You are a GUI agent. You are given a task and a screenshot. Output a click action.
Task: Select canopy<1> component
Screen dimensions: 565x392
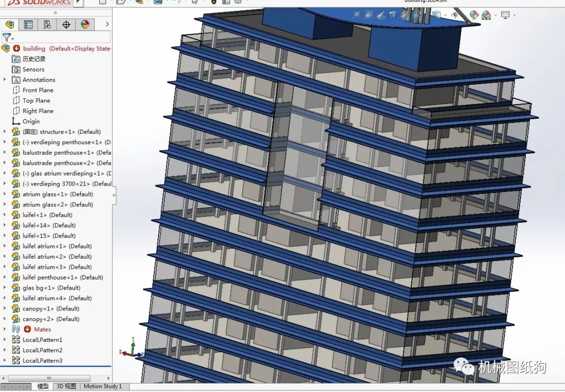51,308
